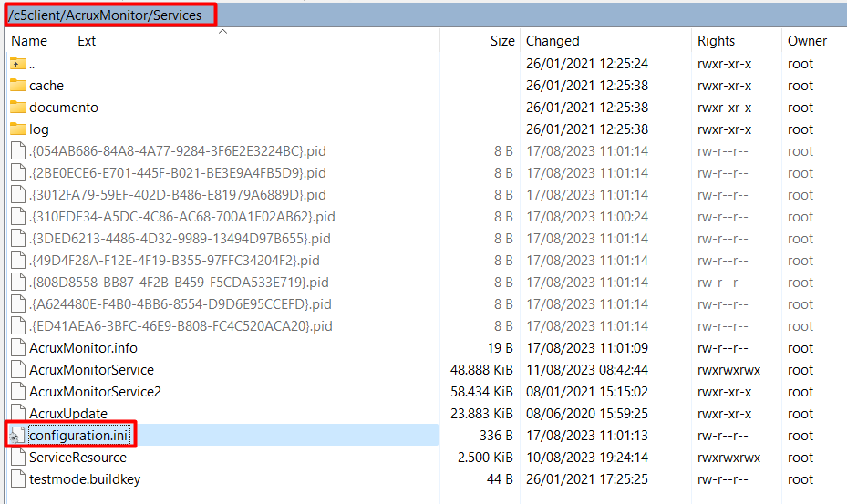Sort files by Name column header

29,41
